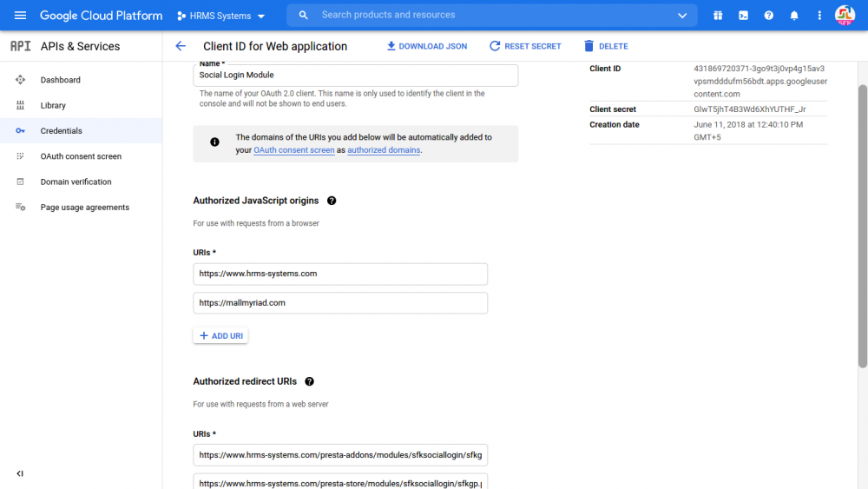Click the https://mallmyriad.com URI field
Screen dimensions: 868x489
click(x=340, y=303)
